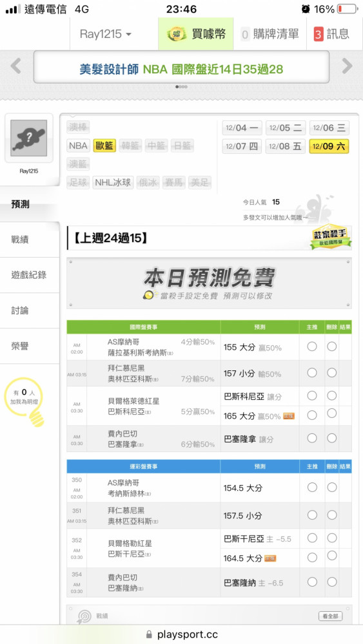Choose date 12/04 一
363x644 pixels.
point(242,128)
